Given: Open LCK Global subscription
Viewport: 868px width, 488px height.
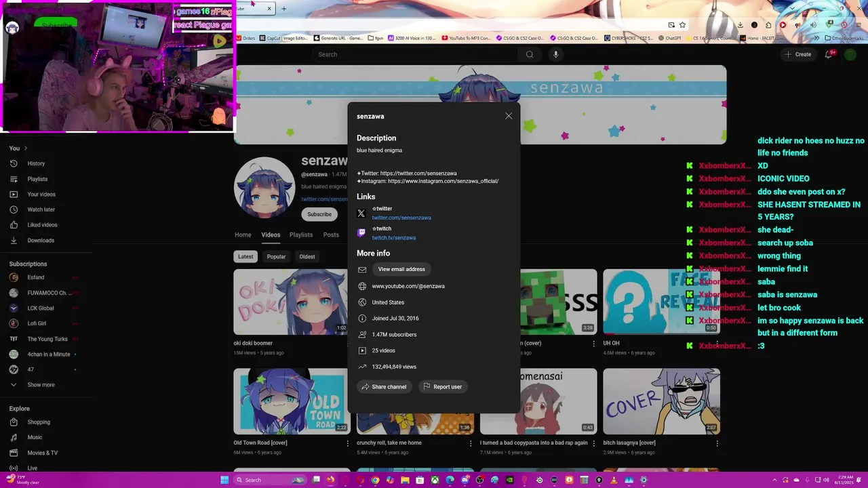Looking at the screenshot, I should click(x=41, y=308).
